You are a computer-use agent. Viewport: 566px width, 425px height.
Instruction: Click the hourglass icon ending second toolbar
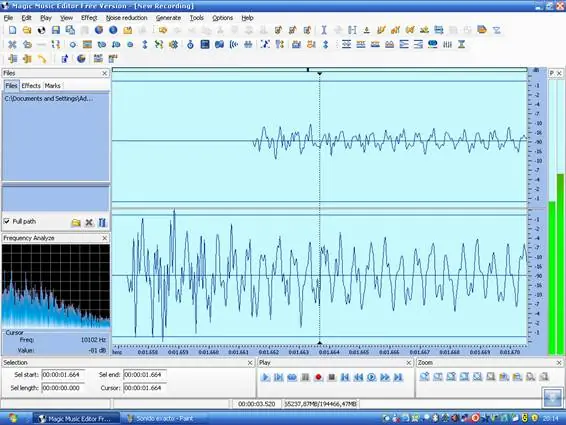click(462, 44)
